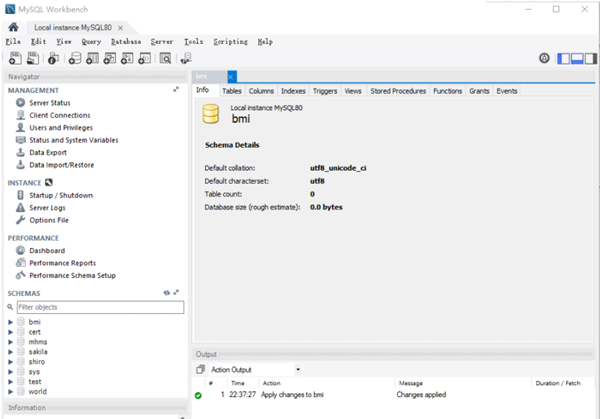The image size is (600, 419).
Task: Reconnect to DBMS toolbar icon
Action: [x=186, y=58]
